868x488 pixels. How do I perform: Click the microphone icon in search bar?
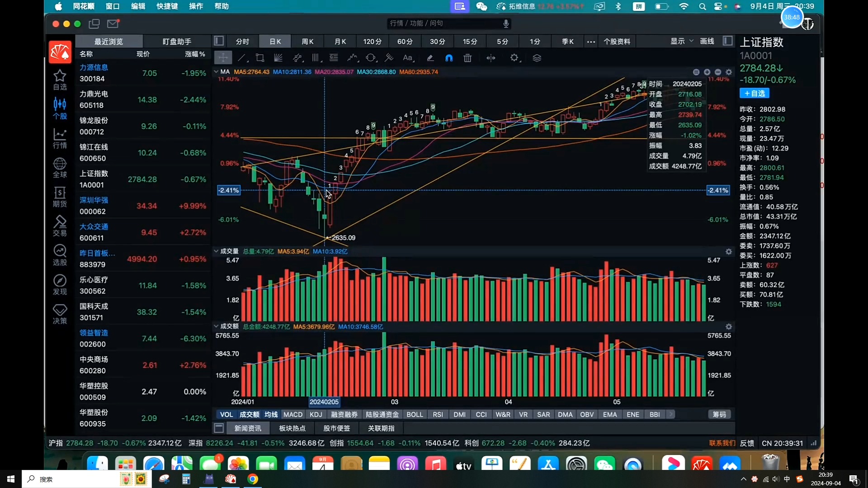(506, 23)
